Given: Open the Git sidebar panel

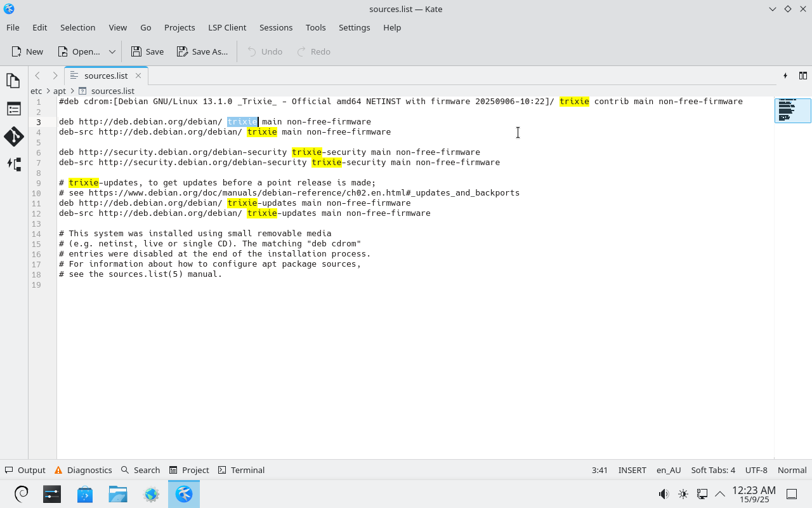Looking at the screenshot, I should (13, 136).
